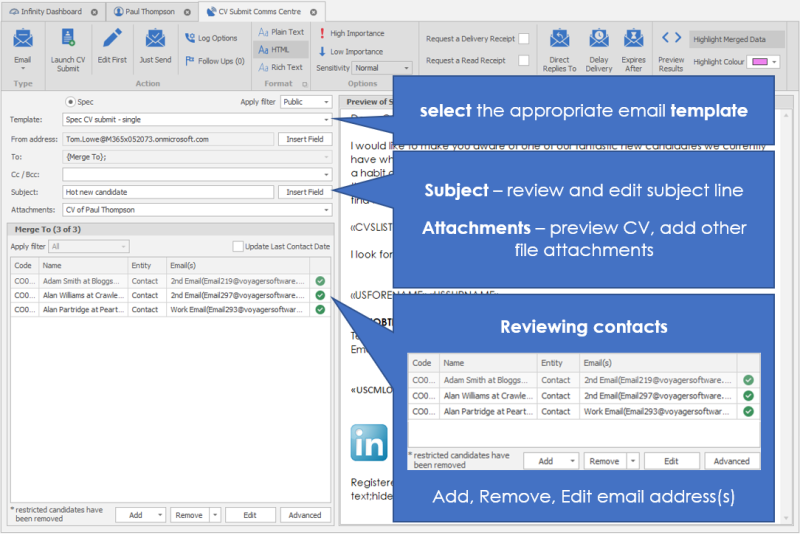Tick the Request a Read Receipt checkbox
800x535 pixels.
[523, 60]
